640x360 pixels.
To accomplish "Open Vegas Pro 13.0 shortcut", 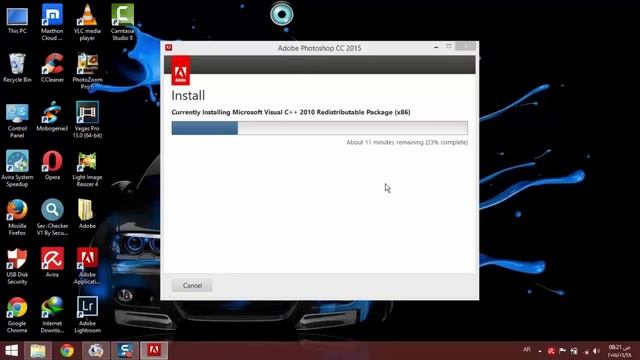I will (87, 120).
